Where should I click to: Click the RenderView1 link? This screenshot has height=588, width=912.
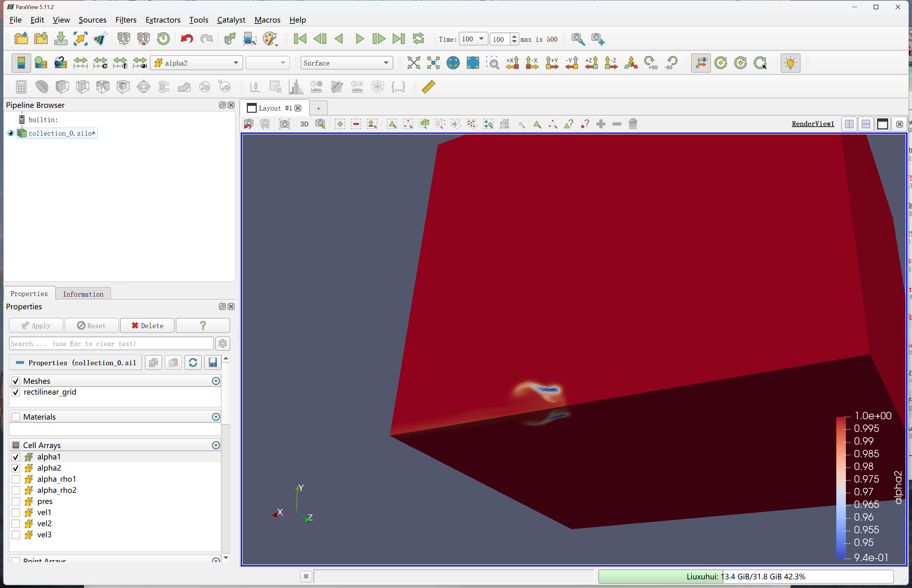click(813, 124)
